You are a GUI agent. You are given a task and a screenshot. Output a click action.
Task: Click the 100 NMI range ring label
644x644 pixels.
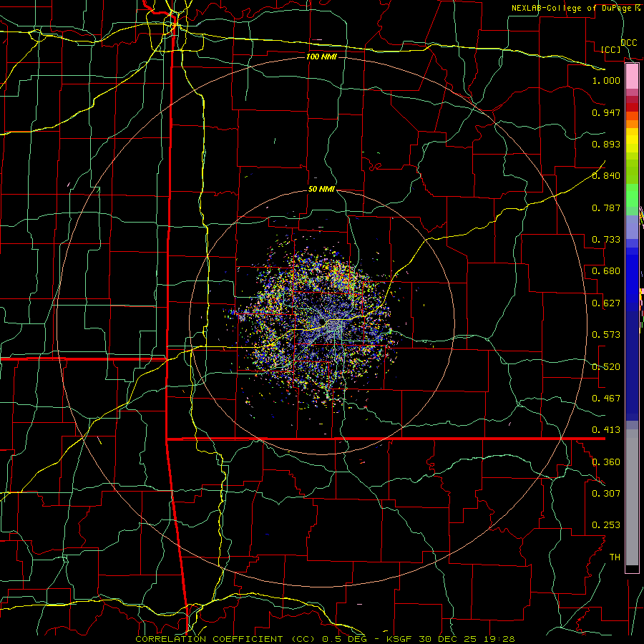(321, 57)
